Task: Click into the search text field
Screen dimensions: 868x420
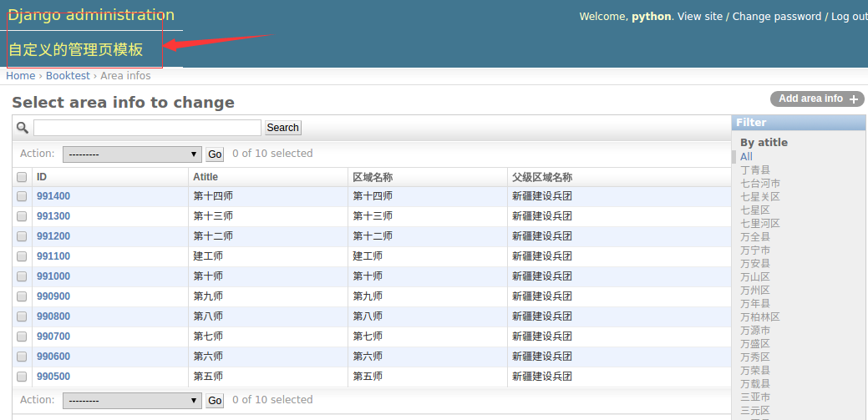Action: point(147,128)
